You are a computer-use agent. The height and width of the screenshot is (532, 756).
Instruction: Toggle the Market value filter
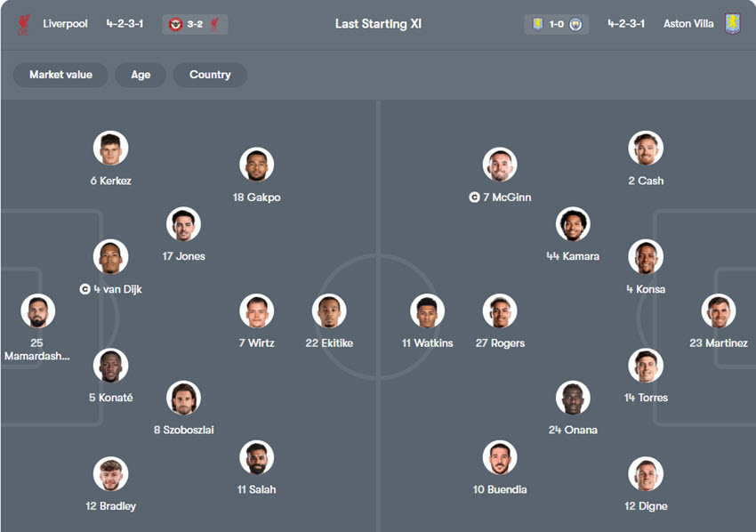pyautogui.click(x=60, y=75)
